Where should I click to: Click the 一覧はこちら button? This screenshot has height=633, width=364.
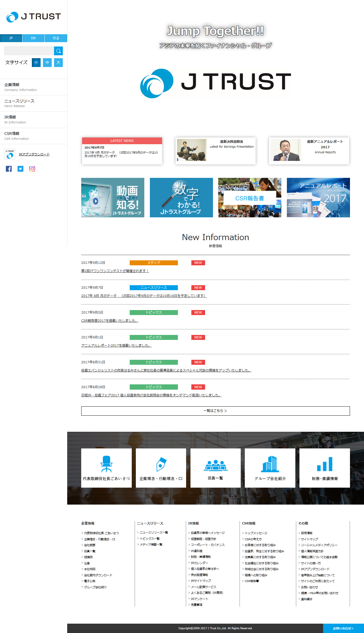(x=216, y=411)
